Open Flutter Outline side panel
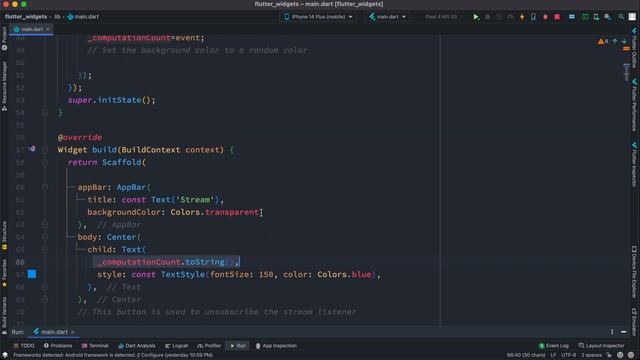640x360 pixels. point(634,48)
